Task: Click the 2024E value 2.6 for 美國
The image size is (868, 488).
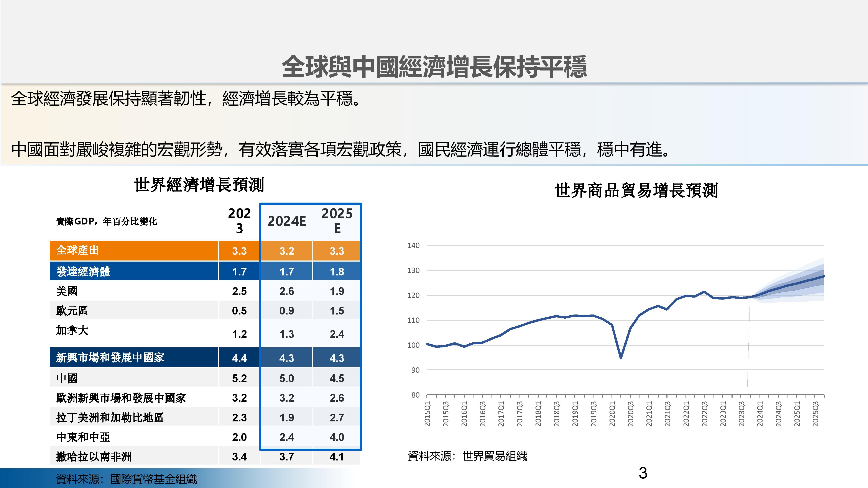Action: (x=287, y=291)
